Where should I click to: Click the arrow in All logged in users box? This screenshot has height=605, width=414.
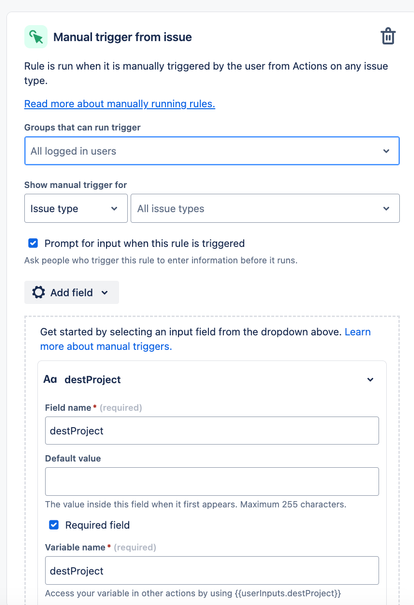(x=386, y=151)
